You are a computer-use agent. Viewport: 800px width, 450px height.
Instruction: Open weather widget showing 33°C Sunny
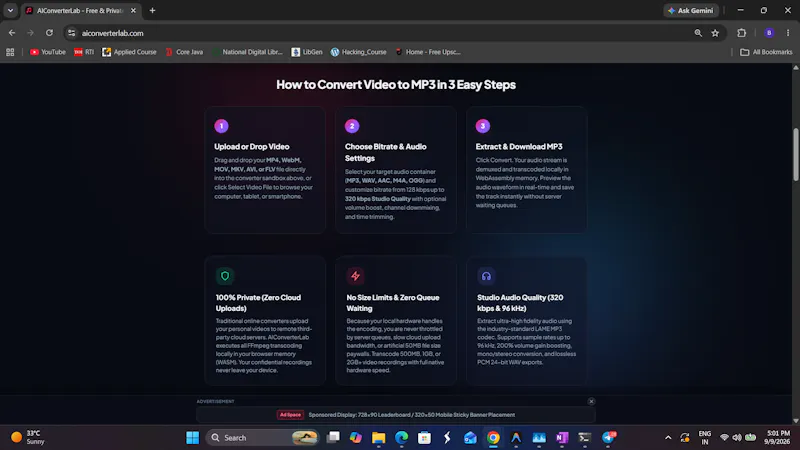(28, 438)
